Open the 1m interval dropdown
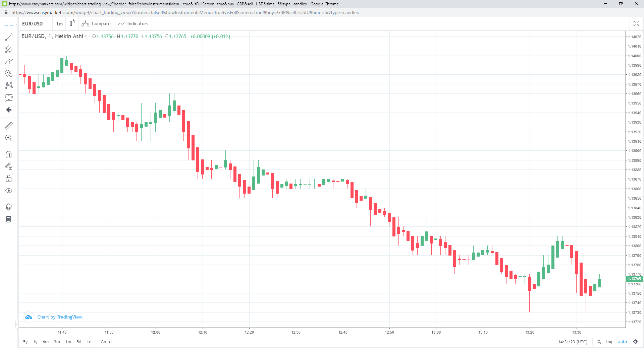The width and height of the screenshot is (644, 348). point(59,24)
